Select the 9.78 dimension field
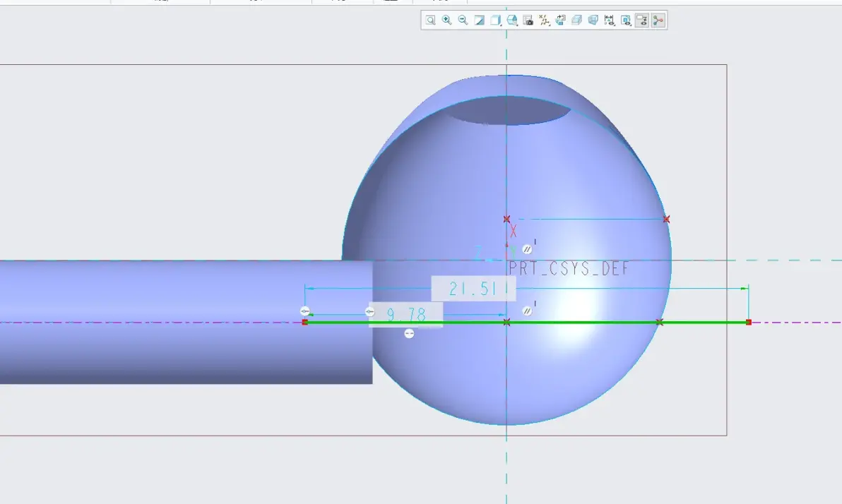842x504 pixels. pos(406,315)
